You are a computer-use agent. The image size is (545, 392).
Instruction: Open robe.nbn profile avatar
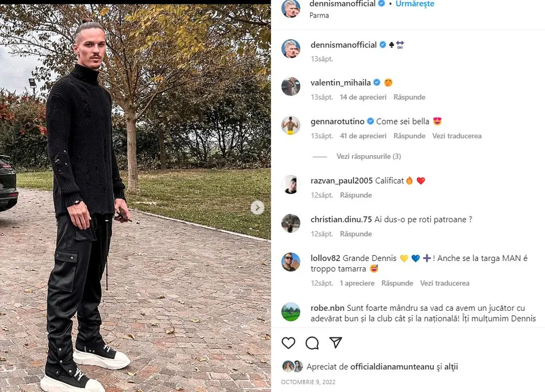tap(291, 312)
